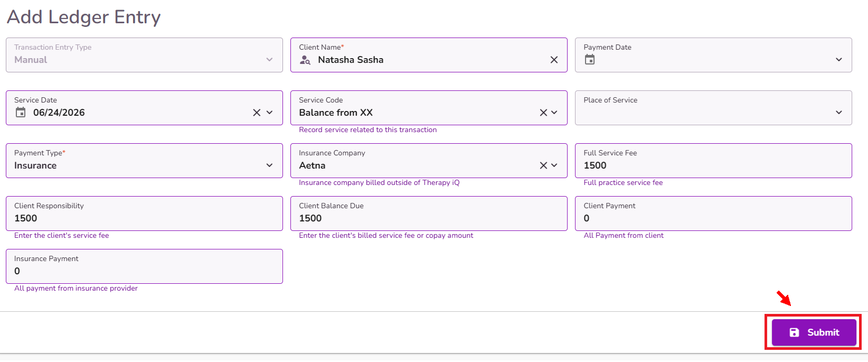
Task: Expand the Service Date dropdown chevron
Action: coord(270,113)
